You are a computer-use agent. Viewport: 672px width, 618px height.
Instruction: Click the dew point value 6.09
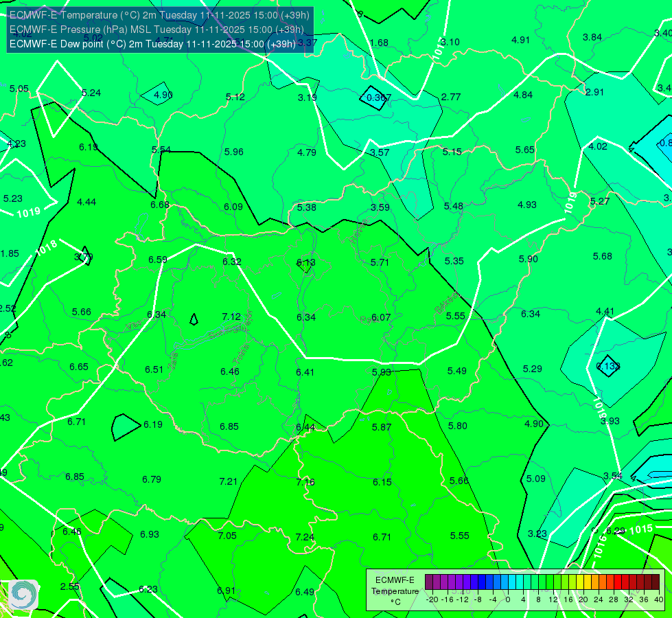pyautogui.click(x=233, y=207)
